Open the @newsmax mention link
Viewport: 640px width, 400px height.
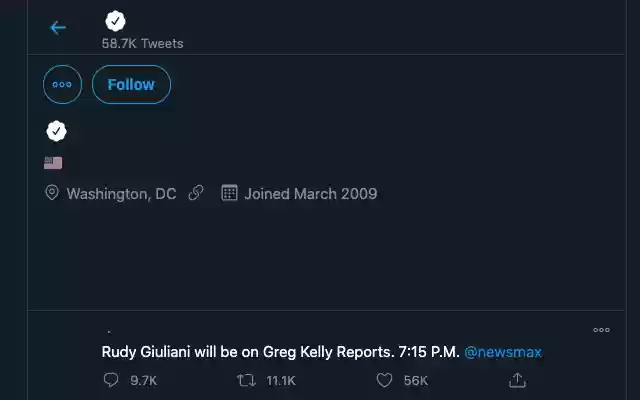click(503, 352)
